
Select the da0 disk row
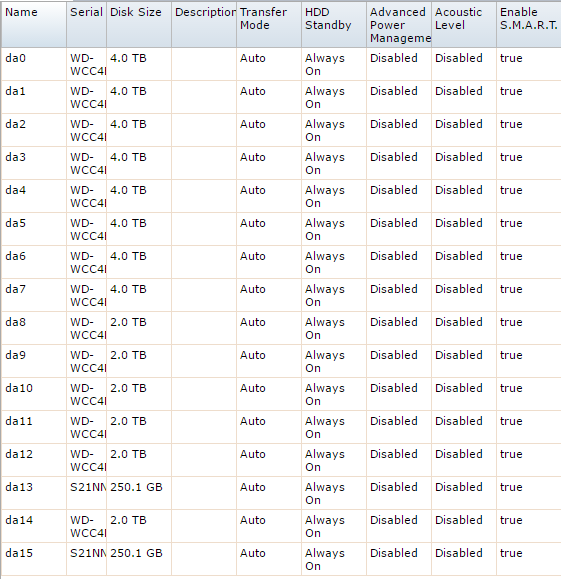coord(281,64)
